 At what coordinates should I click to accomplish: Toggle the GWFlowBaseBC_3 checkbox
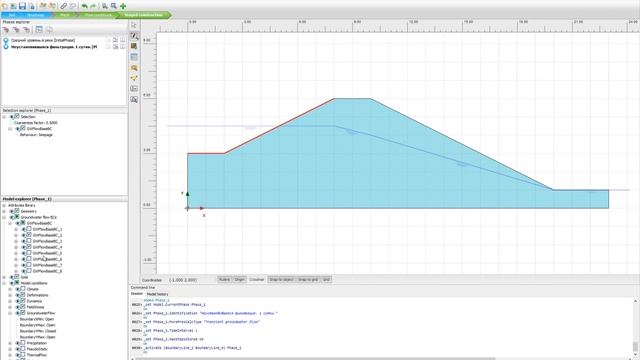click(29, 241)
